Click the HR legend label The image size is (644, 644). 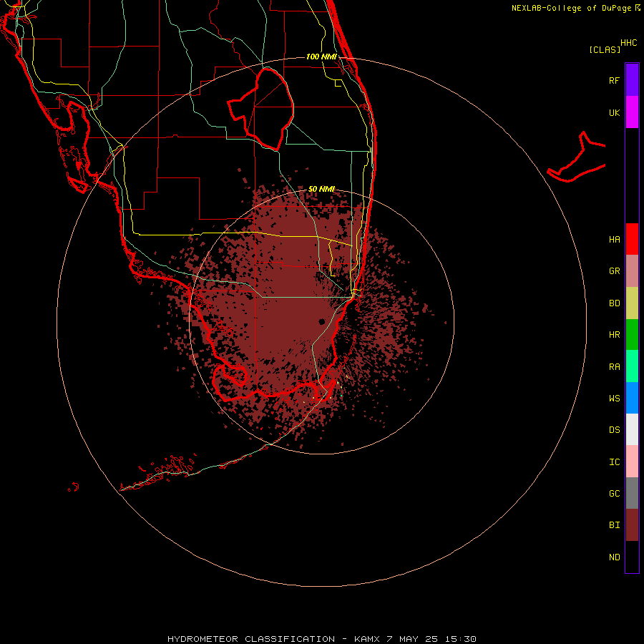coord(614,335)
